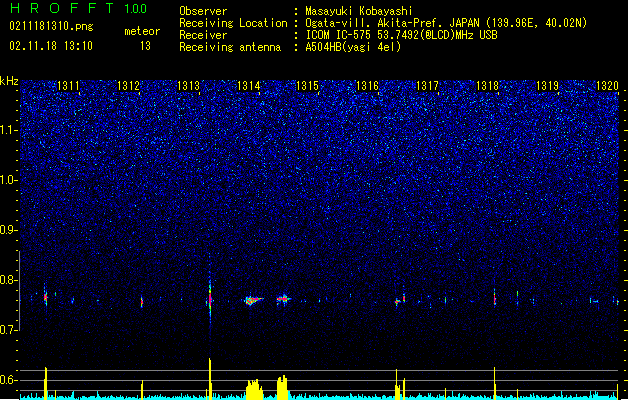Image resolution: width=629 pixels, height=400 pixels.
Task: Click the date stamp 02.11.18 13:10
Action: pos(51,46)
